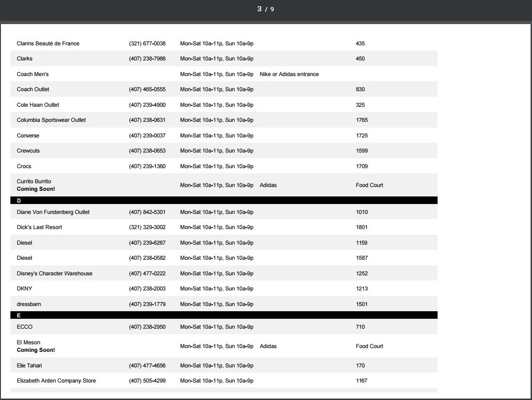Click suite number 1725 for Converse
Screen dimensions: 532x400
point(362,136)
